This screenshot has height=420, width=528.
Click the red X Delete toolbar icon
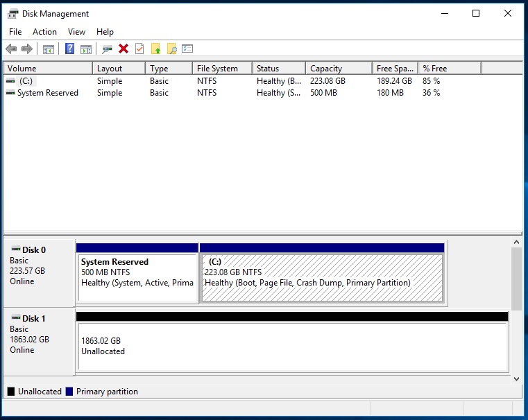[124, 49]
